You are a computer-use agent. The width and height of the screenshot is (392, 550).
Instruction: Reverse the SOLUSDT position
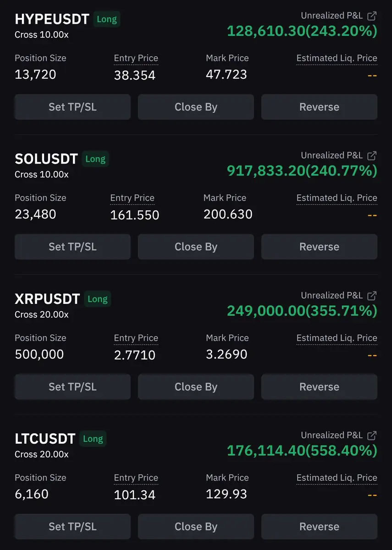pos(319,247)
